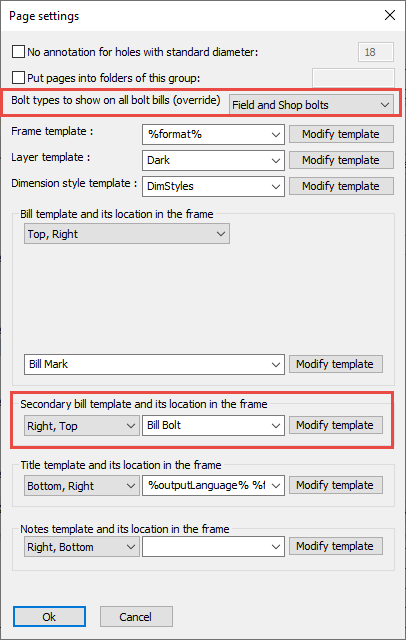Enable No annotation for holes with standard diameter
Viewport: 406px width, 640px height.
[18, 52]
